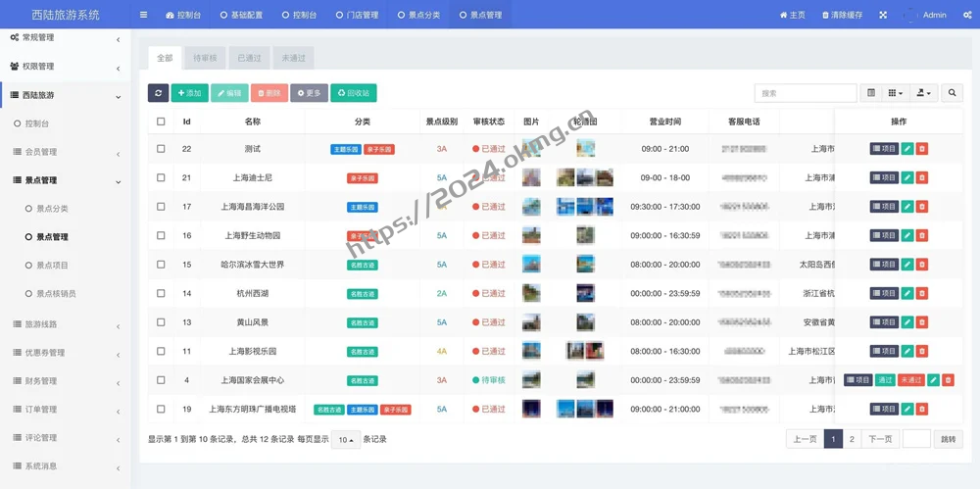Viewport: 980px width, 489px height.
Task: Tick the select-all checkbox in table header
Action: [161, 122]
